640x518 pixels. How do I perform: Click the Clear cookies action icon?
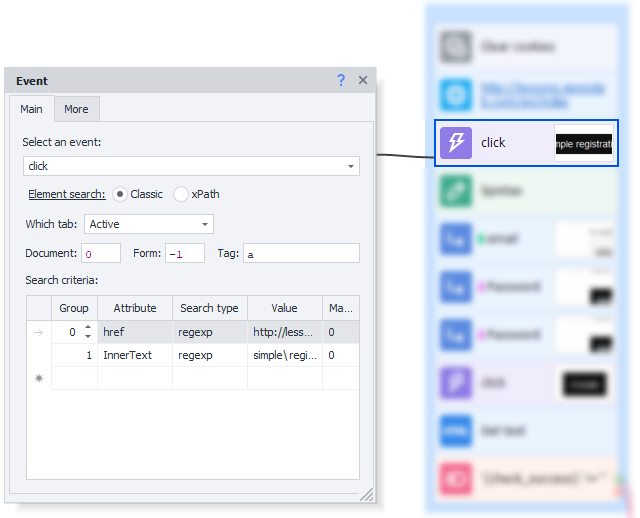tap(456, 47)
